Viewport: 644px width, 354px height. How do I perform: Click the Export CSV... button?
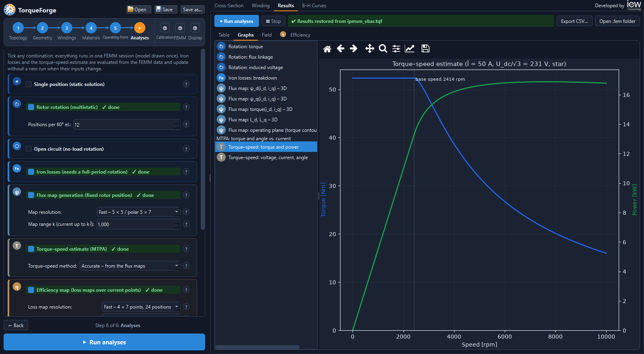click(x=574, y=21)
